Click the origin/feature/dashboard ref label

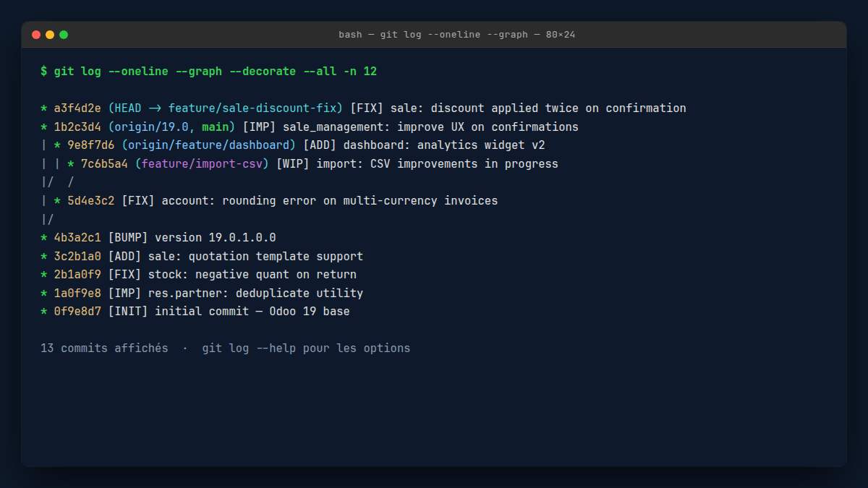209,145
